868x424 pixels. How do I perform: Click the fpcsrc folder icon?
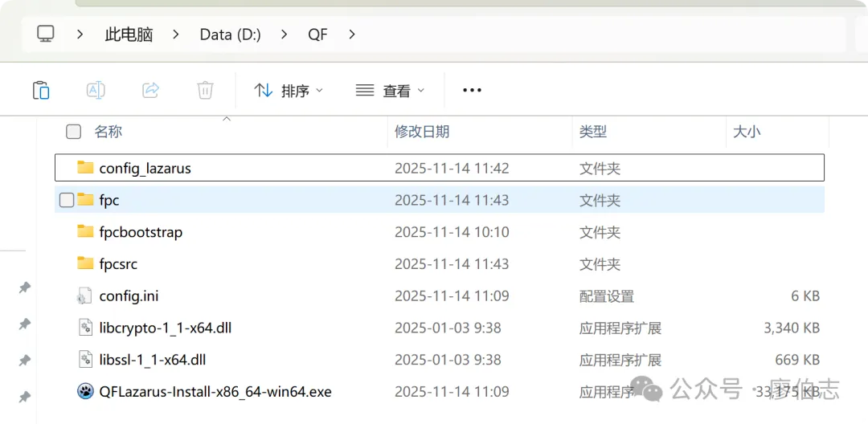85,263
